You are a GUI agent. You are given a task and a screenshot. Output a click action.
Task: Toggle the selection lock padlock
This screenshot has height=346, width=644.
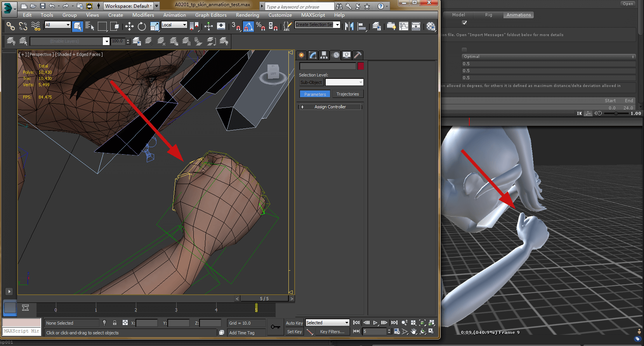coord(115,323)
